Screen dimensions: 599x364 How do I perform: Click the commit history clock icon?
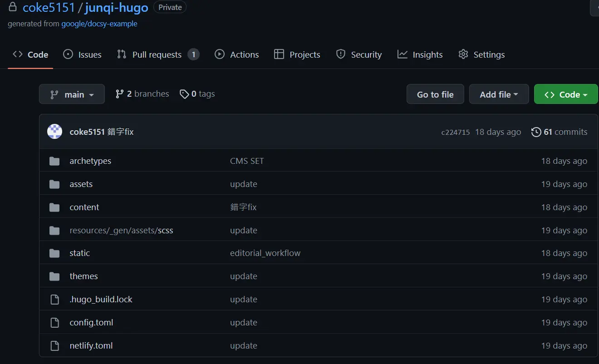536,132
